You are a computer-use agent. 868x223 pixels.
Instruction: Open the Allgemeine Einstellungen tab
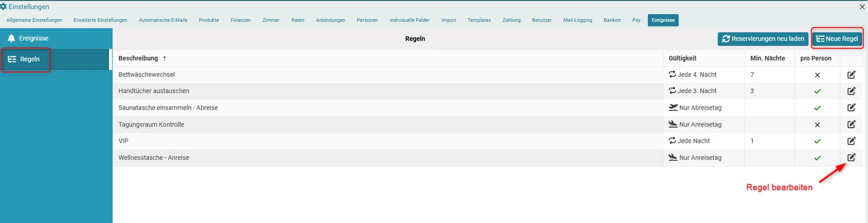pyautogui.click(x=34, y=20)
